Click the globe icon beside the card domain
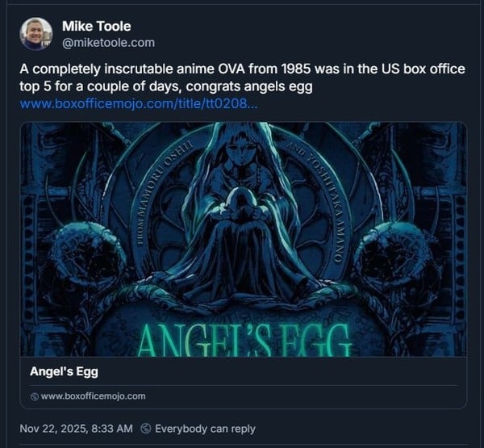 (34, 396)
